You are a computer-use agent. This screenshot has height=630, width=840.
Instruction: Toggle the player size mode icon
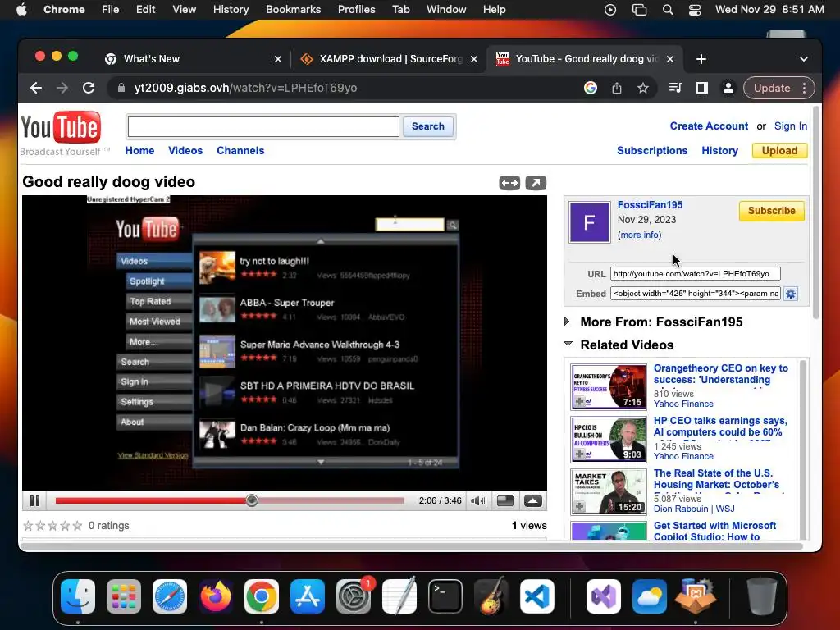tap(505, 501)
